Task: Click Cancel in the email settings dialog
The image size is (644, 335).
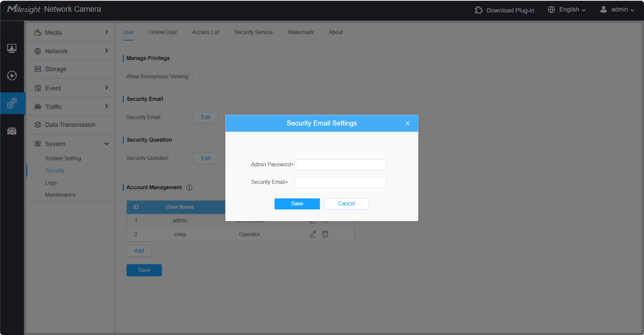Action: click(346, 204)
